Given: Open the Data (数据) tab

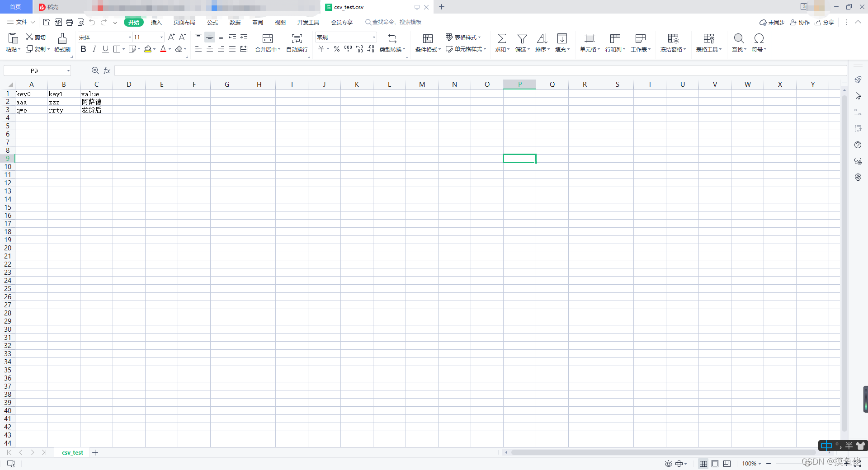Looking at the screenshot, I should coord(235,22).
